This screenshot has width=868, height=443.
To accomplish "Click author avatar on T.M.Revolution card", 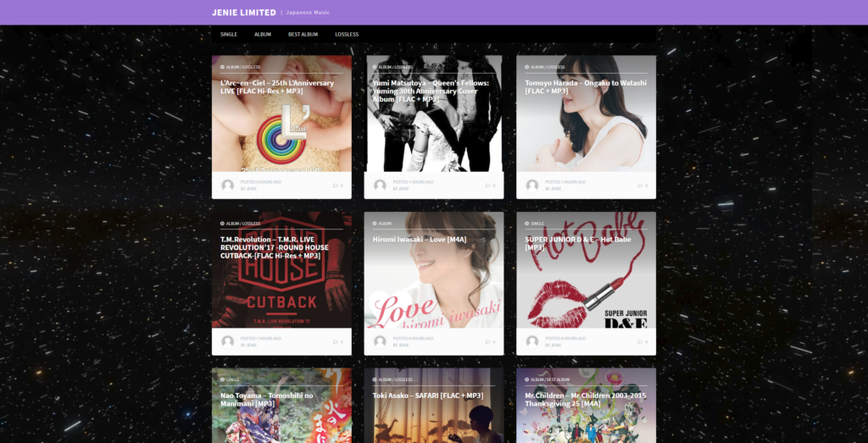I will pyautogui.click(x=227, y=342).
